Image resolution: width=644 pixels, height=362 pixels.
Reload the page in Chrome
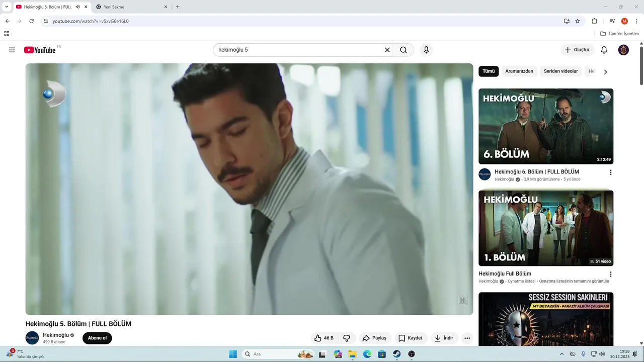pos(31,21)
